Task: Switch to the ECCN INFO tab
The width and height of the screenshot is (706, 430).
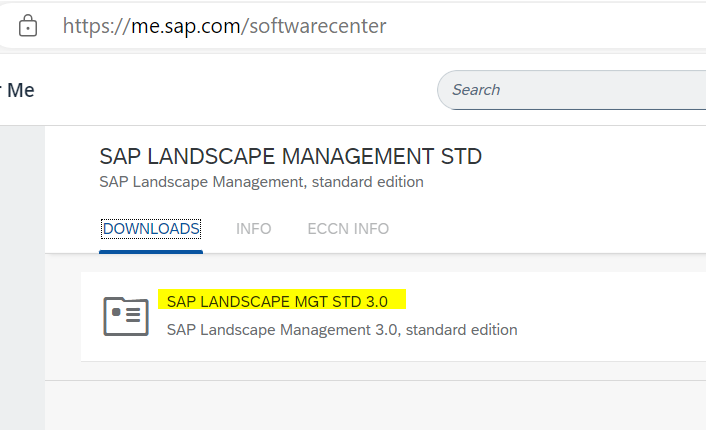Action: (x=348, y=229)
